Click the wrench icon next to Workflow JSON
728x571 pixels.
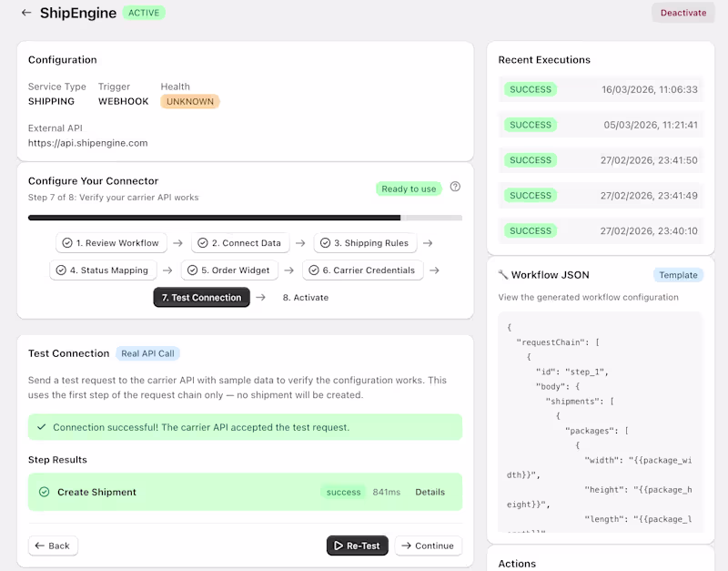503,275
